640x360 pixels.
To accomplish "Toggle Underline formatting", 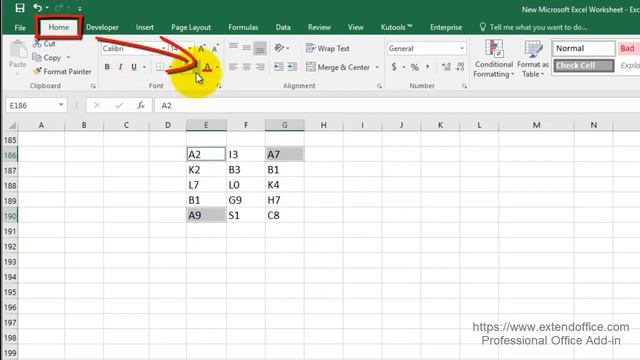I will pyautogui.click(x=134, y=67).
